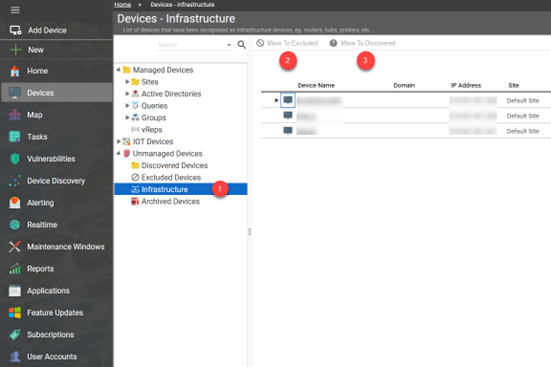Go to Tasks in the sidebar

(57, 137)
